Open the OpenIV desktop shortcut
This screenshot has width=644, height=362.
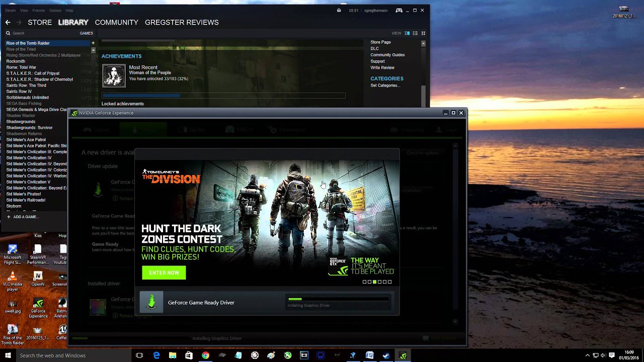[x=38, y=279]
